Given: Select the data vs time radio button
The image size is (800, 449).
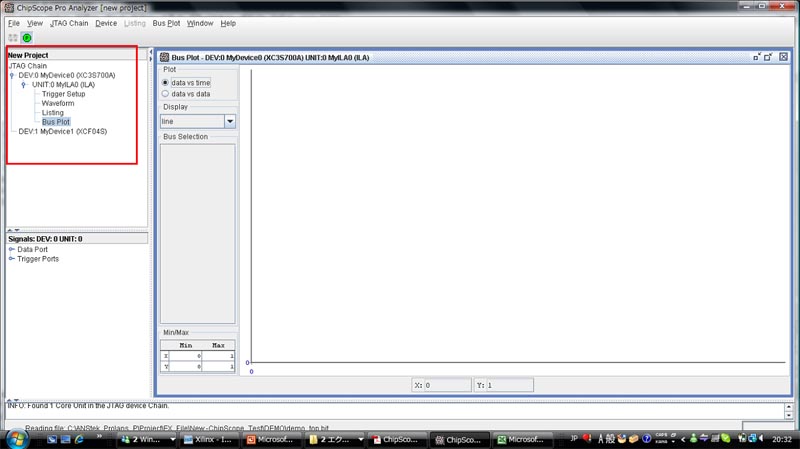Looking at the screenshot, I should (x=165, y=83).
